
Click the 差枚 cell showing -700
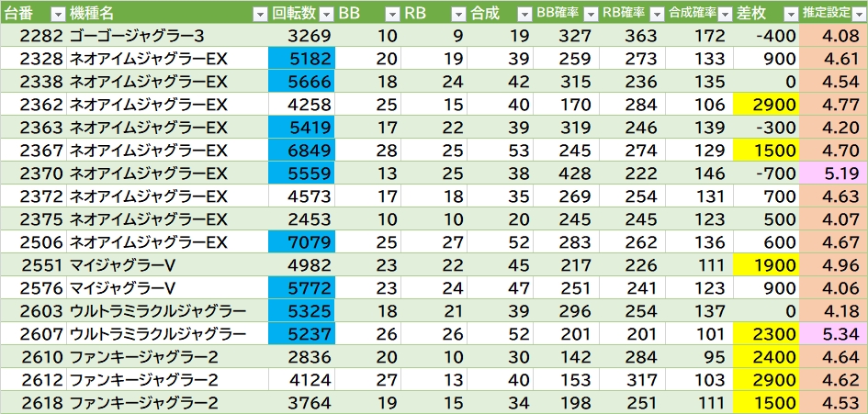(766, 173)
